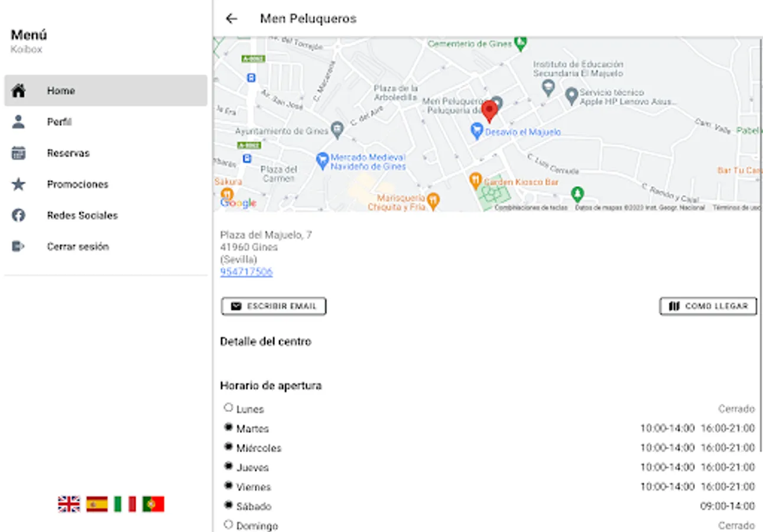Click the red map location pin
Image resolution: width=763 pixels, height=532 pixels.
click(489, 111)
